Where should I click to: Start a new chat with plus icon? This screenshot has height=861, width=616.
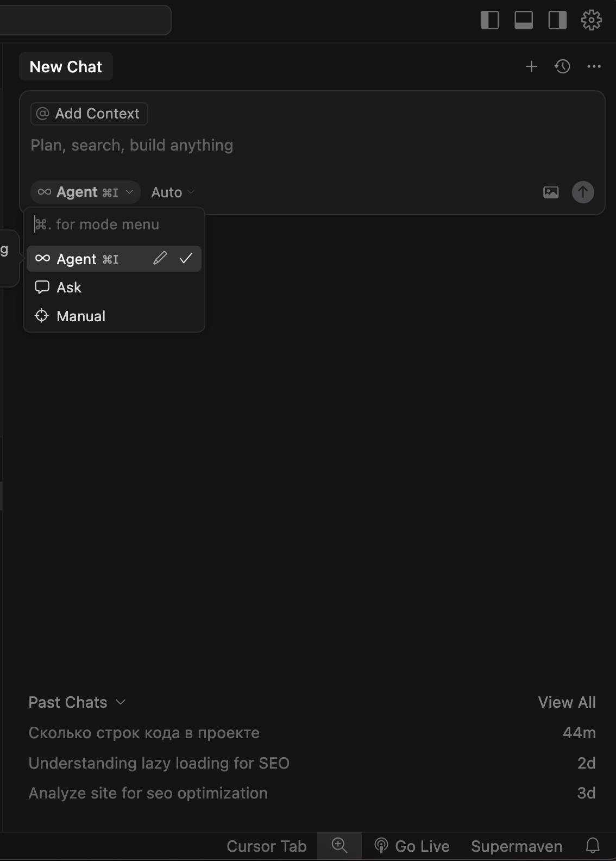[x=531, y=67]
